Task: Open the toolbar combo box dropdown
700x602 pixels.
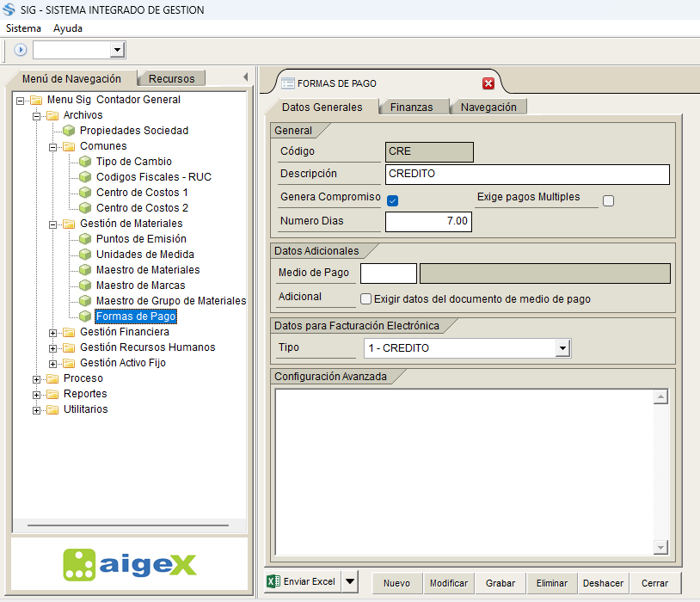Action: pyautogui.click(x=117, y=50)
